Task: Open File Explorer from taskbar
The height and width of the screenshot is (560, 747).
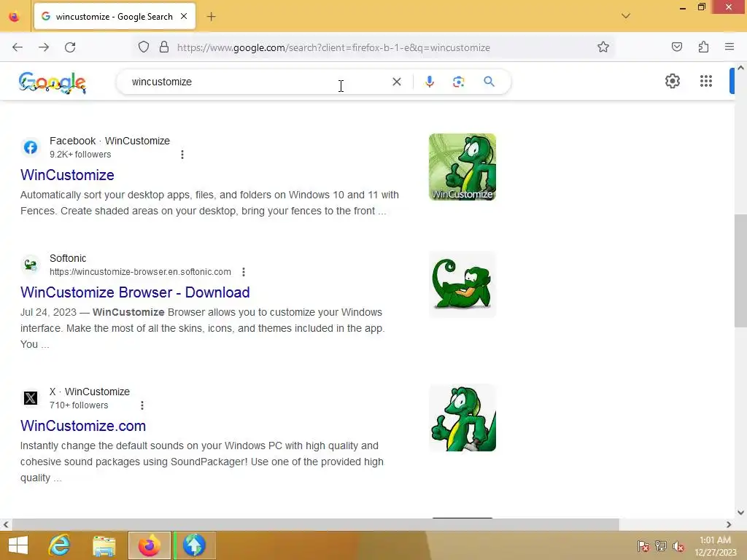Action: click(x=104, y=545)
